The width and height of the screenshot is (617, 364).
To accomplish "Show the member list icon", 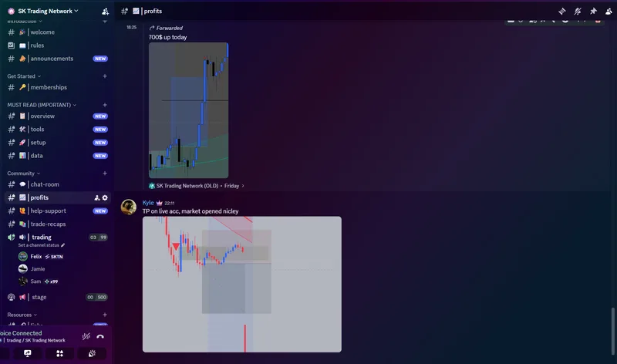I will (x=609, y=11).
